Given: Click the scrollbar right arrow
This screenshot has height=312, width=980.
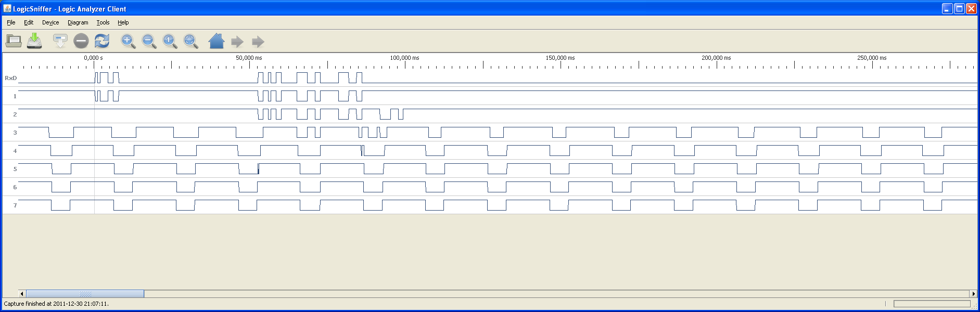Looking at the screenshot, I should [x=973, y=294].
